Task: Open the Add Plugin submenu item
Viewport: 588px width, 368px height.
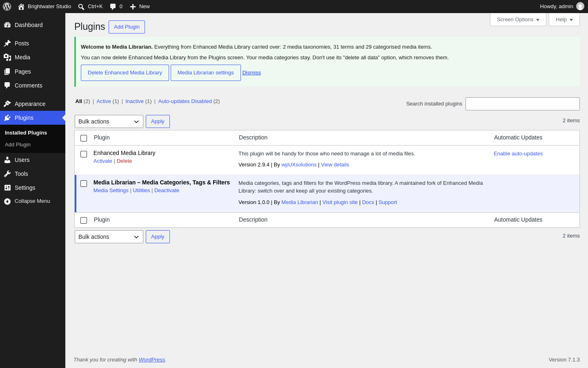Action: click(18, 145)
